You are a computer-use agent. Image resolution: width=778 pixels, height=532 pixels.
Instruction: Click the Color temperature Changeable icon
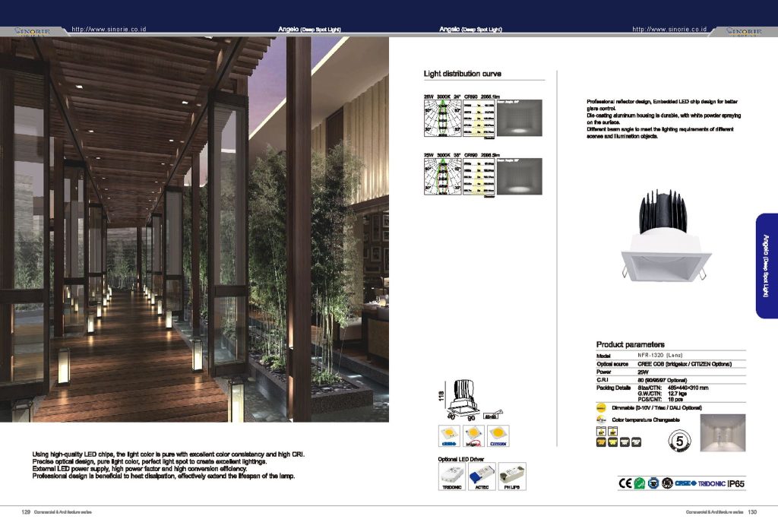click(602, 420)
